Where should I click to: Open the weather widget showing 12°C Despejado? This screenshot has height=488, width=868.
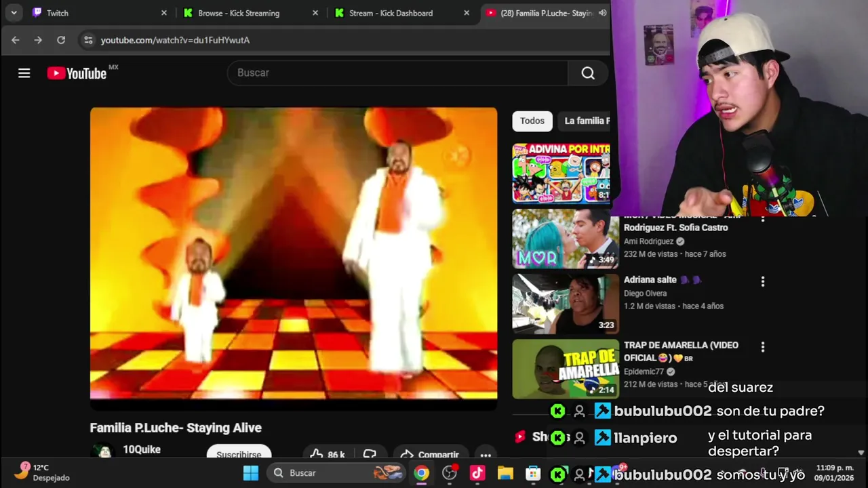[42, 472]
